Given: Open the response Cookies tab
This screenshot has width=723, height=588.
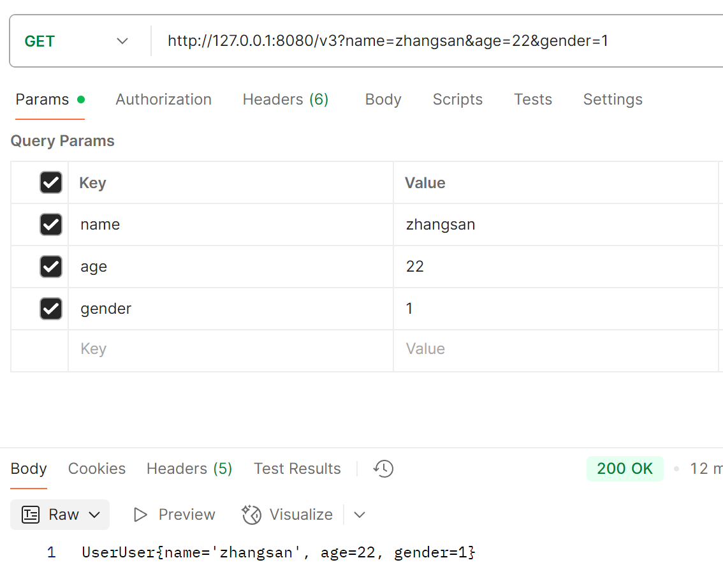Looking at the screenshot, I should click(97, 469).
